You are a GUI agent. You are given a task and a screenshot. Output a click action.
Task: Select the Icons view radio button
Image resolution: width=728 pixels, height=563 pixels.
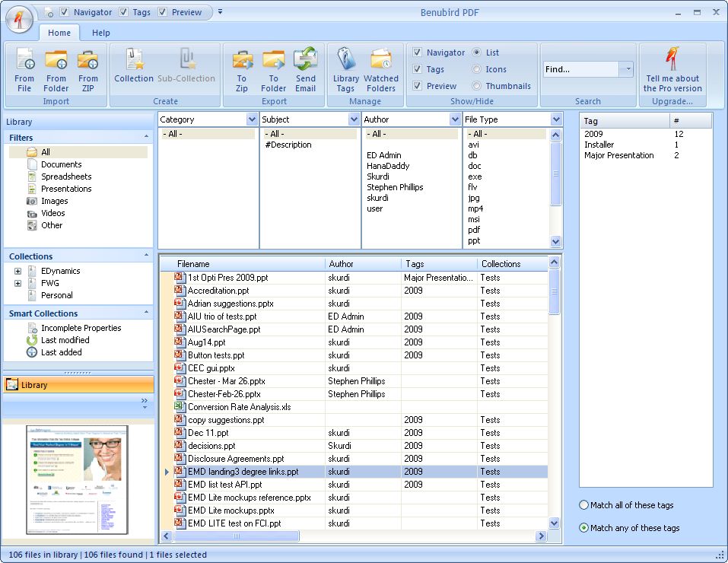pos(476,69)
